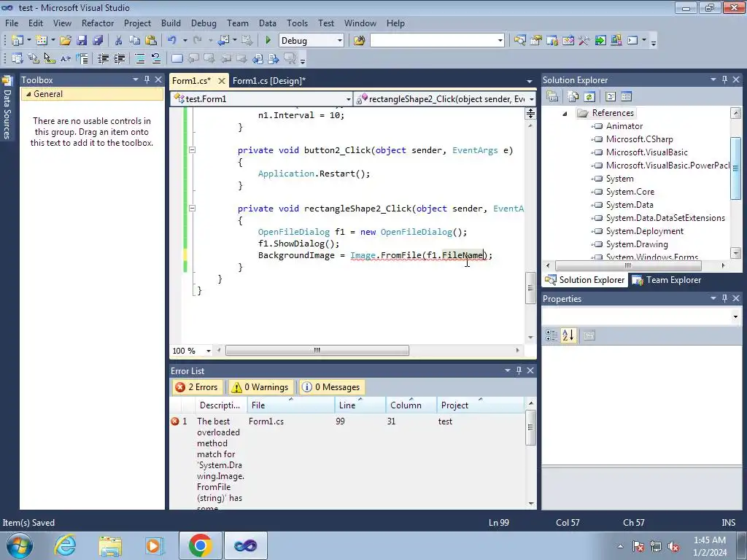Toggle the 0 Warnings filter
This screenshot has height=560, width=747.
[260, 387]
